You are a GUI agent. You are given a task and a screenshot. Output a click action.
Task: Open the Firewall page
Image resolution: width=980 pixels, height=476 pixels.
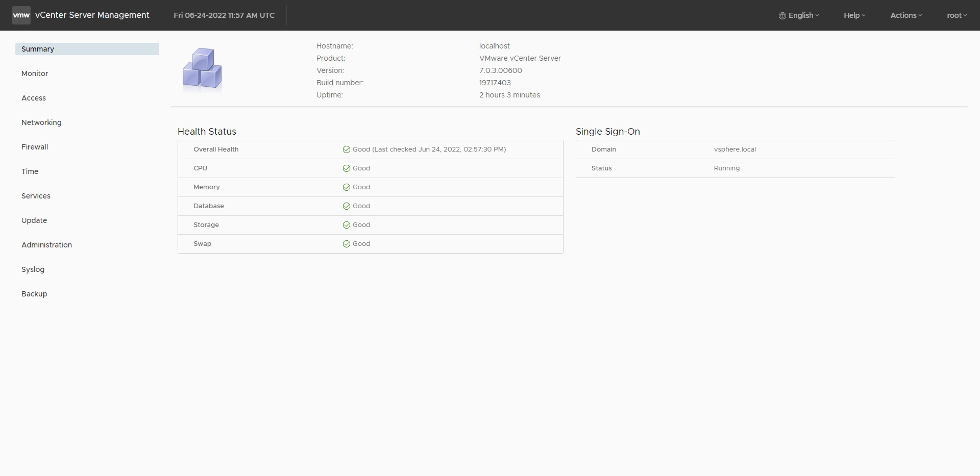click(x=35, y=147)
